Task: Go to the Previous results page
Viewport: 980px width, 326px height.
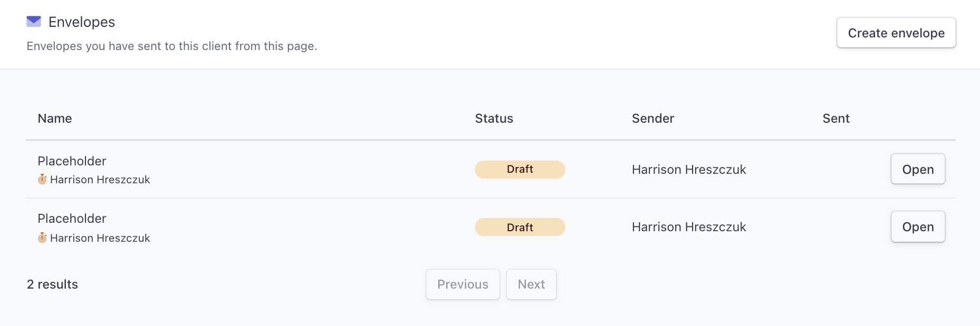Action: pyautogui.click(x=463, y=284)
